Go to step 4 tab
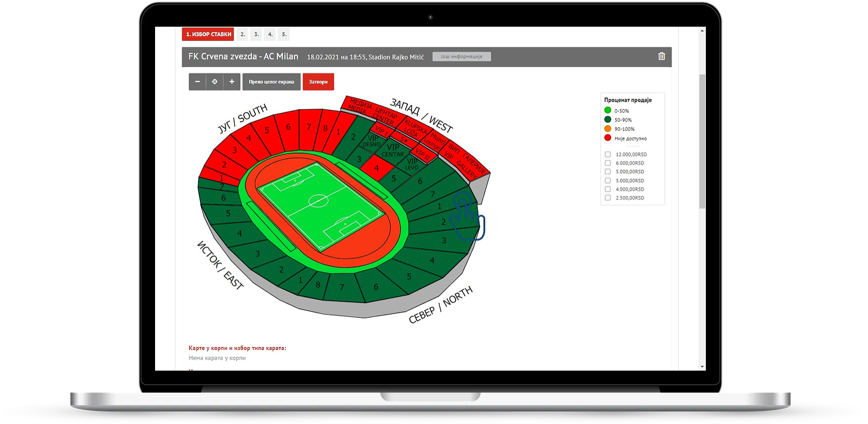868x424 pixels. pos(270,34)
